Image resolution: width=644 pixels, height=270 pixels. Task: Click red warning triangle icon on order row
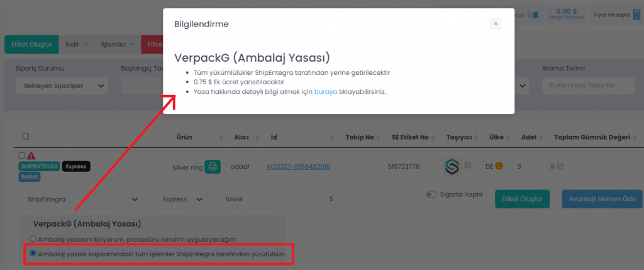31,155
